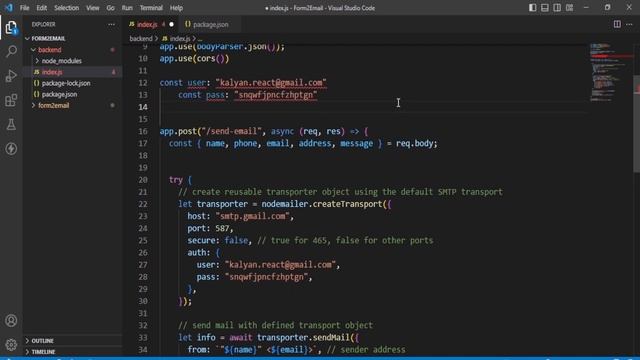Open the Testing flask view
This screenshot has height=360, width=640.
(11, 124)
